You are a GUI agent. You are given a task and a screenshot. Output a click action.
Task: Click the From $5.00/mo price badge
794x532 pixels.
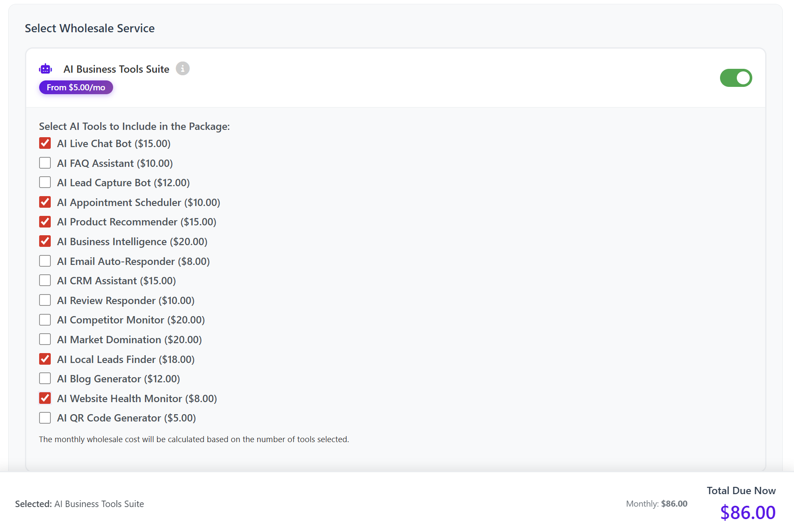click(76, 87)
